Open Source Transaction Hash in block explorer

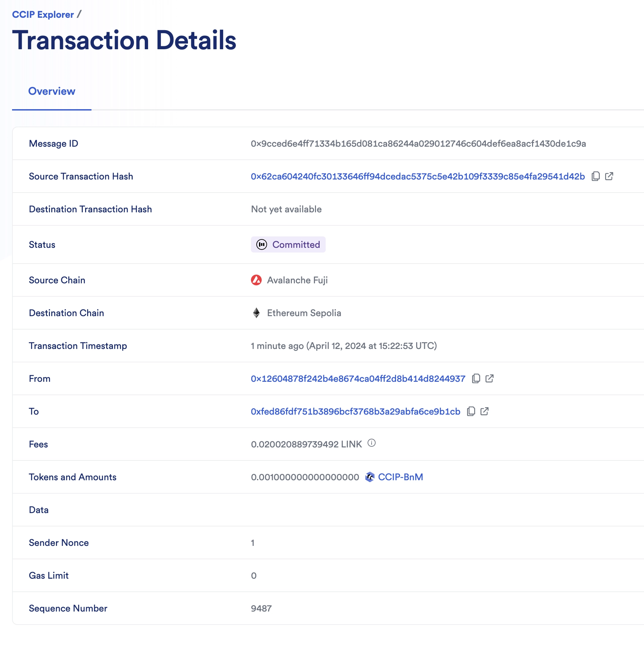pos(609,176)
